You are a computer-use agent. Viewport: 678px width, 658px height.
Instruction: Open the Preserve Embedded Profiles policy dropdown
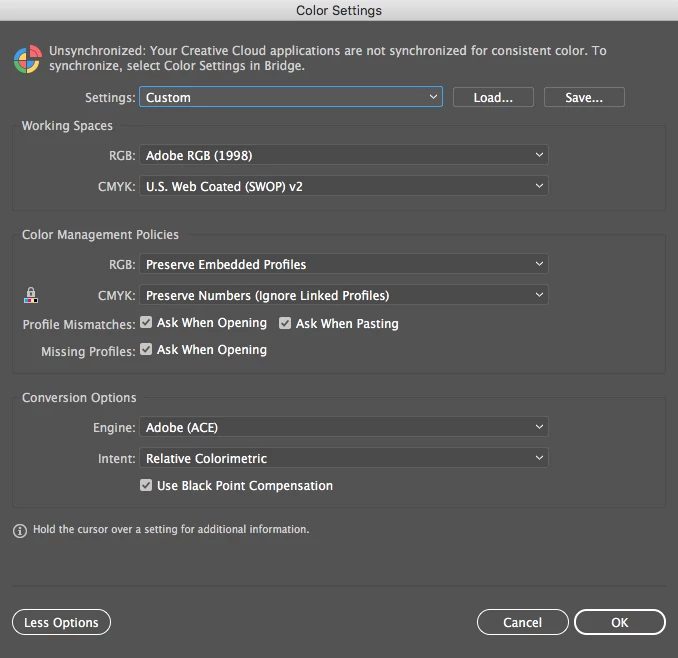pyautogui.click(x=344, y=264)
